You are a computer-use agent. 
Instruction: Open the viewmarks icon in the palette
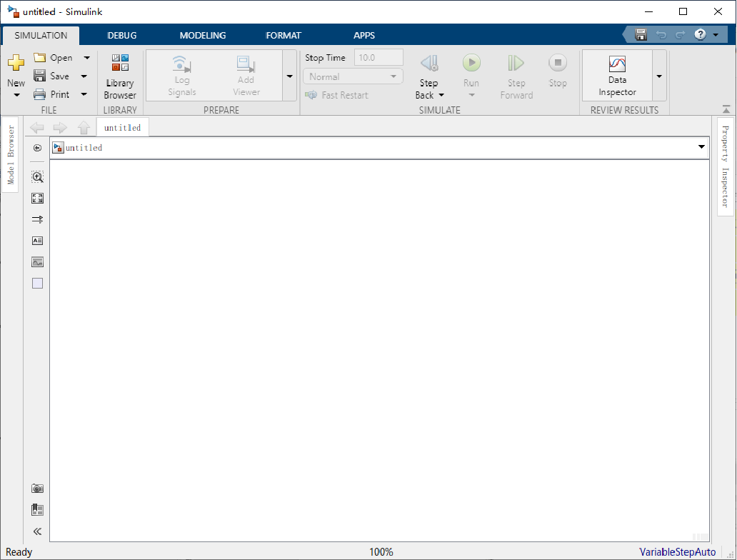tap(38, 510)
